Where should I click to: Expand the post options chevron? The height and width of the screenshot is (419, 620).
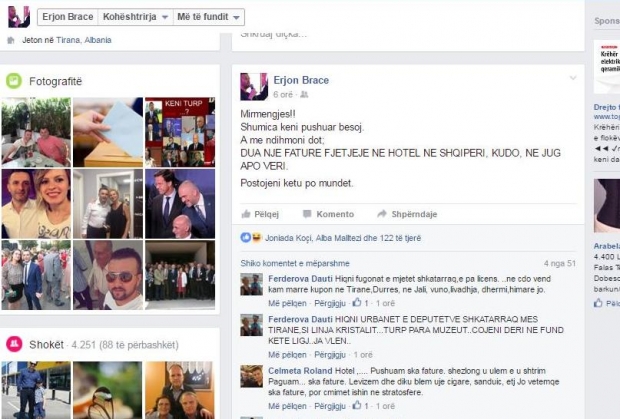573,78
